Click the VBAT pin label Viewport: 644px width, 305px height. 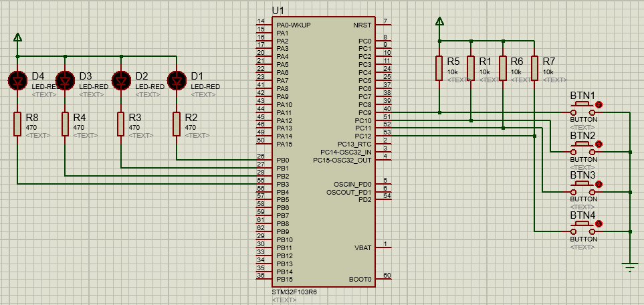coord(363,248)
